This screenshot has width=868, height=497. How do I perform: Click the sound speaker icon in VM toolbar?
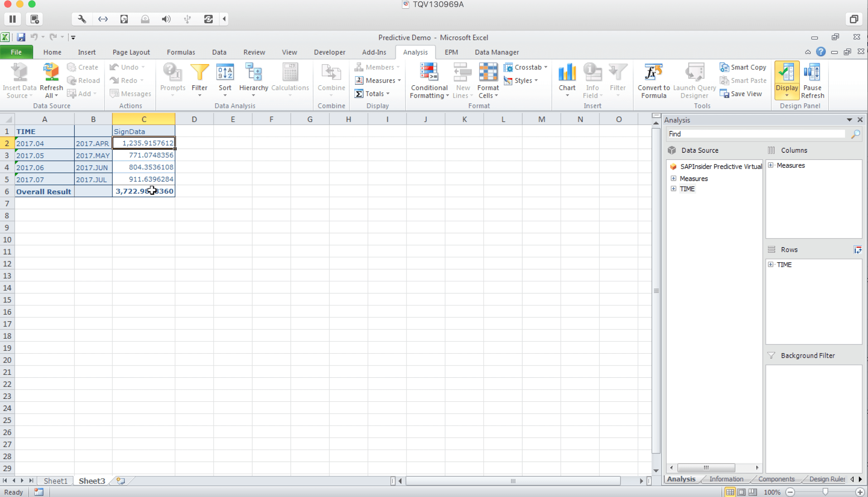click(x=166, y=19)
